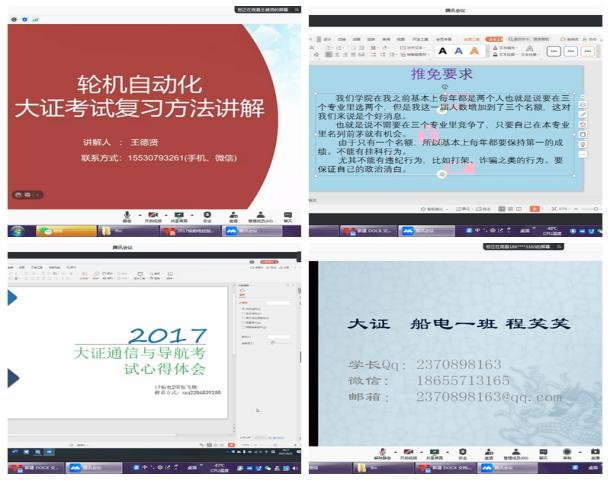This screenshot has width=610, height=480.
Task: Click the Windows Start button in top-left taskbar
Action: 17,231
